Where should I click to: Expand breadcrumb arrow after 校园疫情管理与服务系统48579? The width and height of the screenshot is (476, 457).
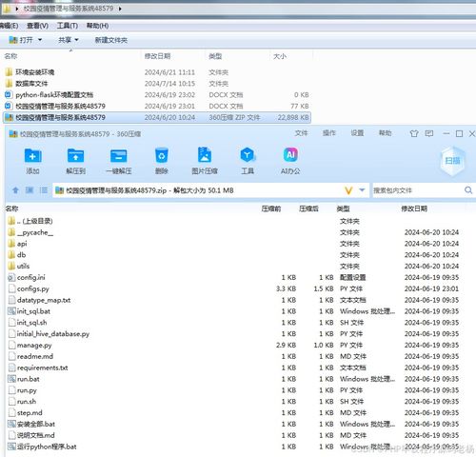pyautogui.click(x=120, y=9)
